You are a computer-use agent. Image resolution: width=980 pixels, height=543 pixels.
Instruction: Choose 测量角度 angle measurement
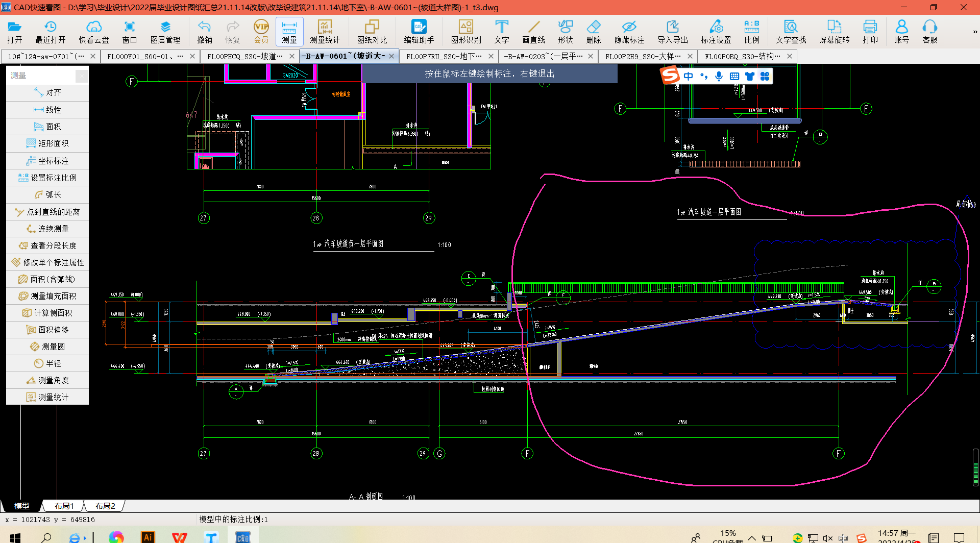tap(47, 380)
